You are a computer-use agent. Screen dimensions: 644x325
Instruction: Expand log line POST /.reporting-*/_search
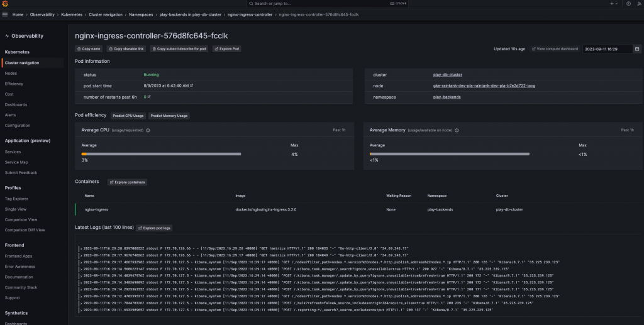81,310
